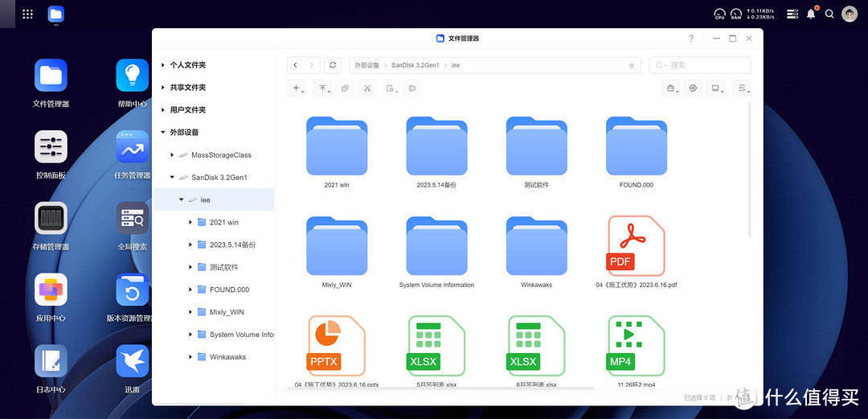Star the current path as favorite
The image size is (868, 419).
coord(632,65)
